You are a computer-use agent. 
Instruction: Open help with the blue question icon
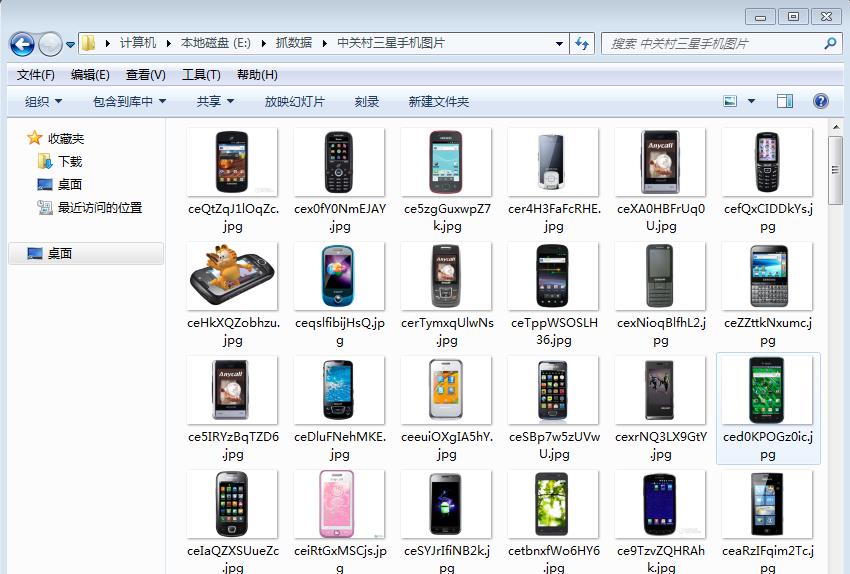point(821,101)
